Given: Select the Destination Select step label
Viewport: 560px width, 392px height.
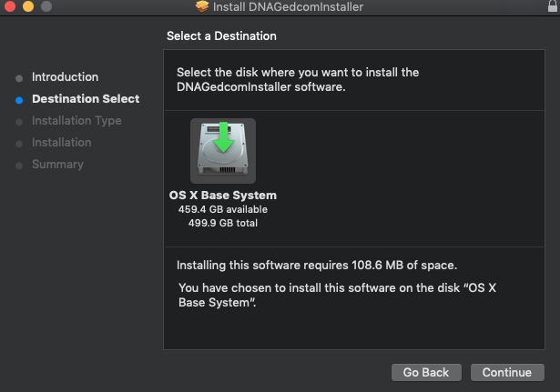Looking at the screenshot, I should tap(86, 99).
